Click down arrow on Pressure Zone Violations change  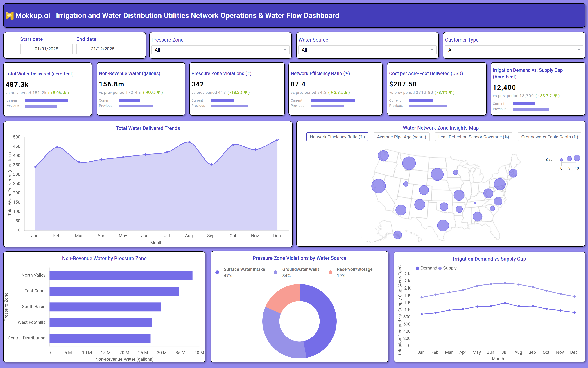coord(245,93)
